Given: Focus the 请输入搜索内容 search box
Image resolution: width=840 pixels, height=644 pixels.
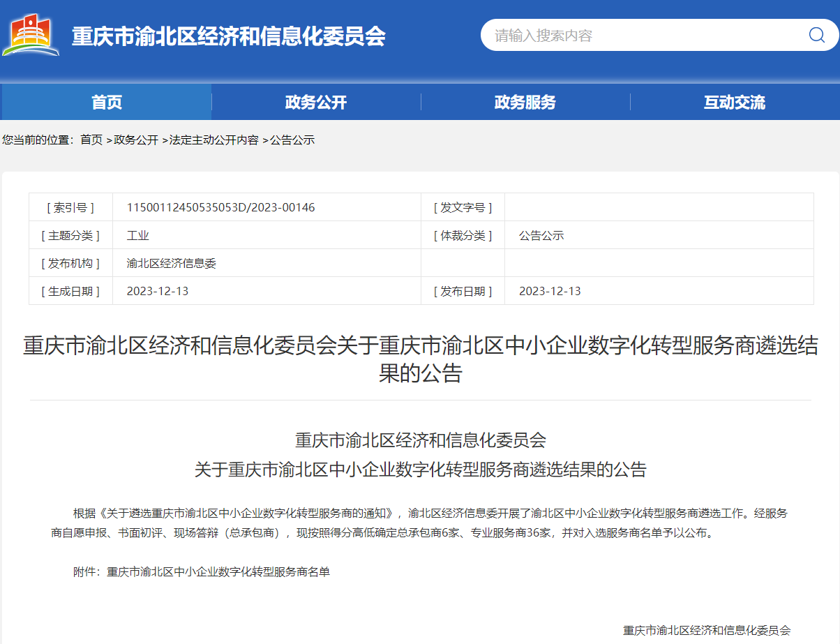Looking at the screenshot, I should pyautogui.click(x=642, y=35).
